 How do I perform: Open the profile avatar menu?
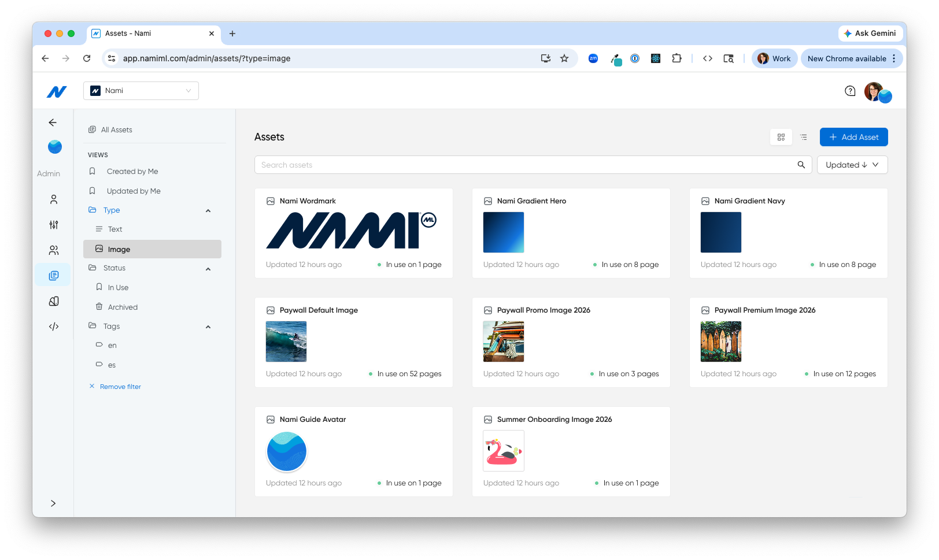pyautogui.click(x=878, y=92)
